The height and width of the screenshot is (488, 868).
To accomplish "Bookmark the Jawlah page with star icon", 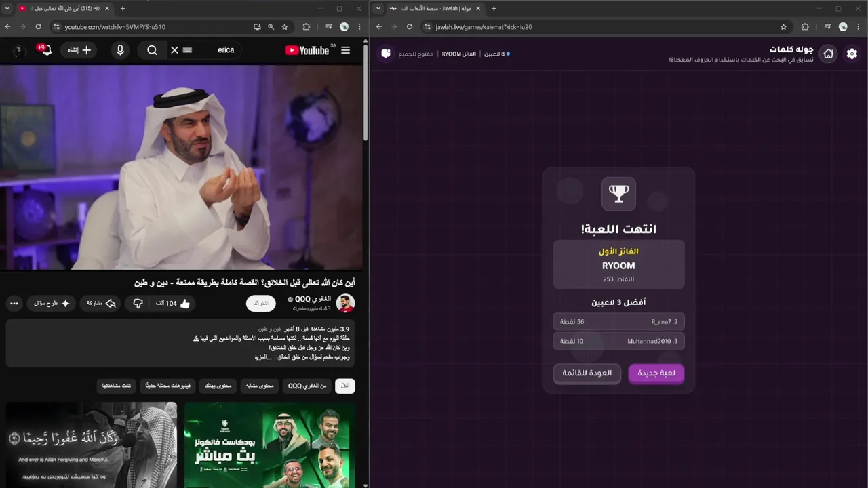I will 784,27.
